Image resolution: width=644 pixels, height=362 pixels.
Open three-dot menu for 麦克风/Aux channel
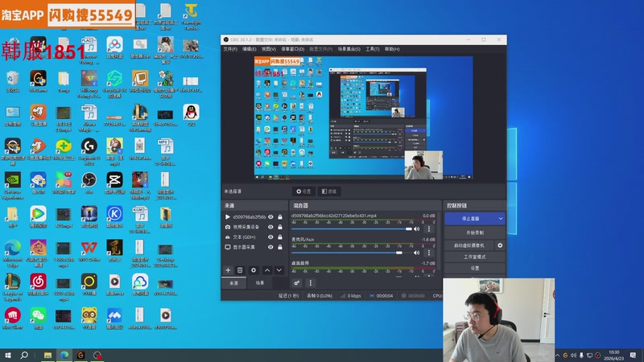[x=429, y=253]
